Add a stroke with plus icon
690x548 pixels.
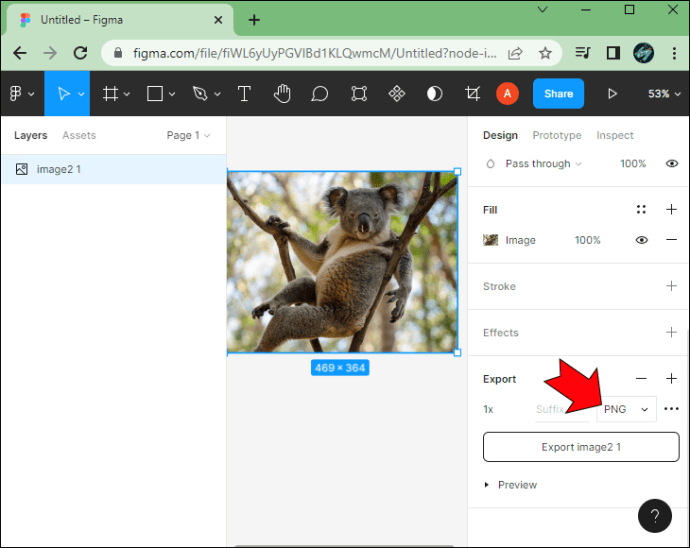671,286
